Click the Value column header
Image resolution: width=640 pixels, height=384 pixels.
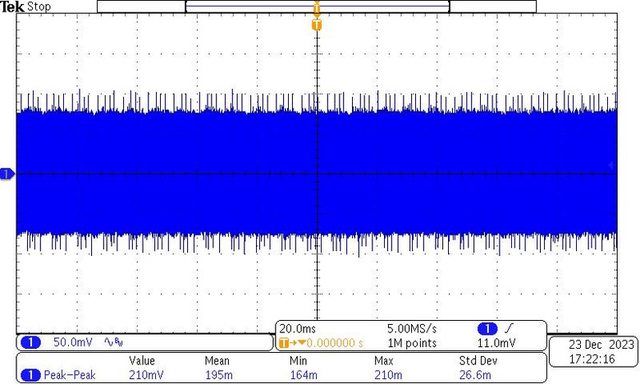pyautogui.click(x=142, y=361)
